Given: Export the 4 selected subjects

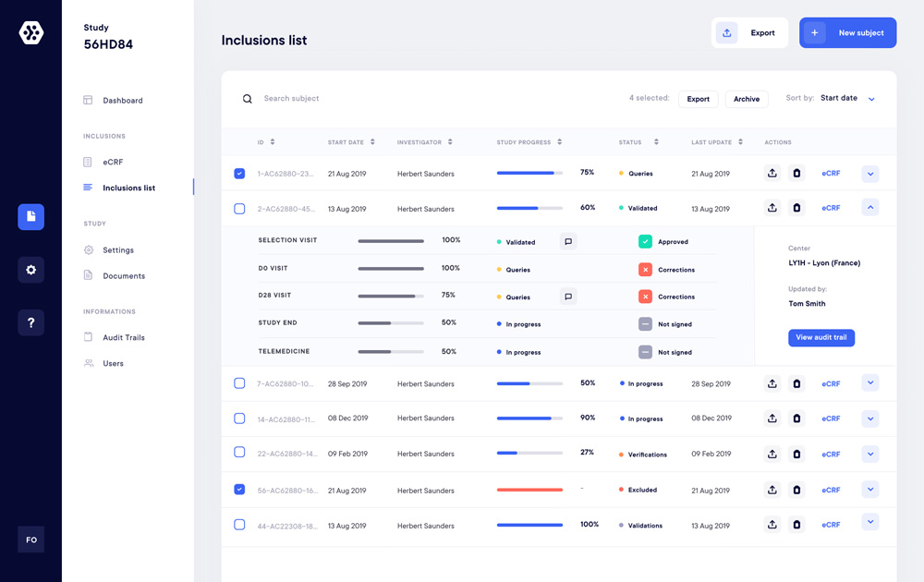Looking at the screenshot, I should tap(699, 99).
